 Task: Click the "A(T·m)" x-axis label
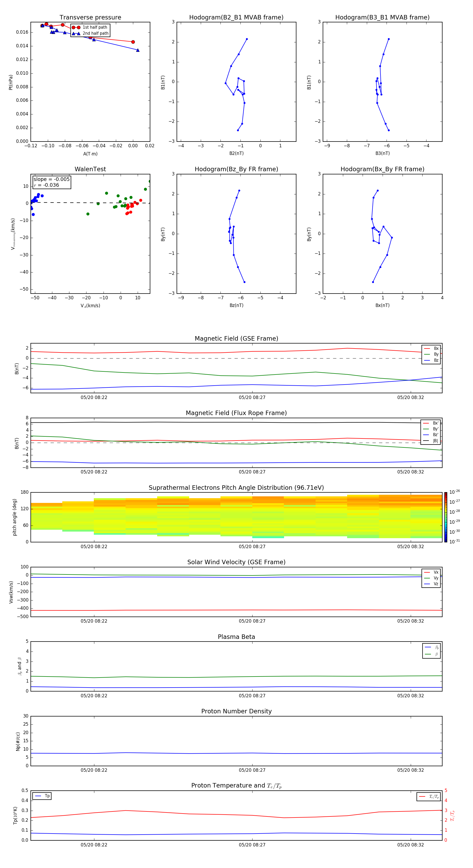coord(90,154)
